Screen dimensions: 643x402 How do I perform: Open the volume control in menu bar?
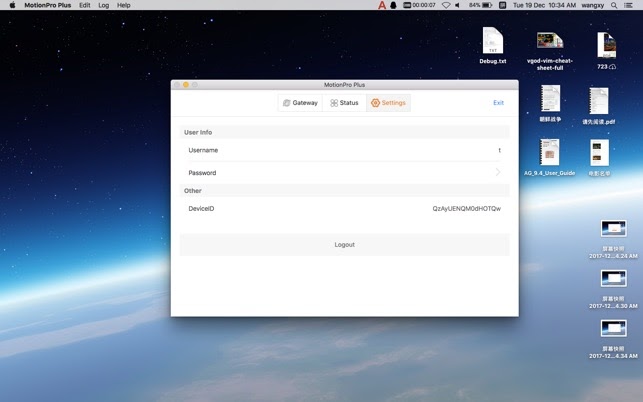(x=458, y=5)
